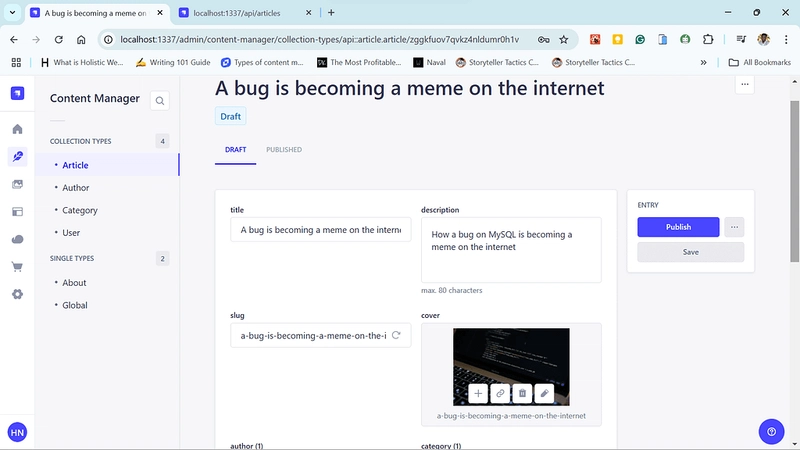Select Article collection type
800x450 pixels.
107,165
